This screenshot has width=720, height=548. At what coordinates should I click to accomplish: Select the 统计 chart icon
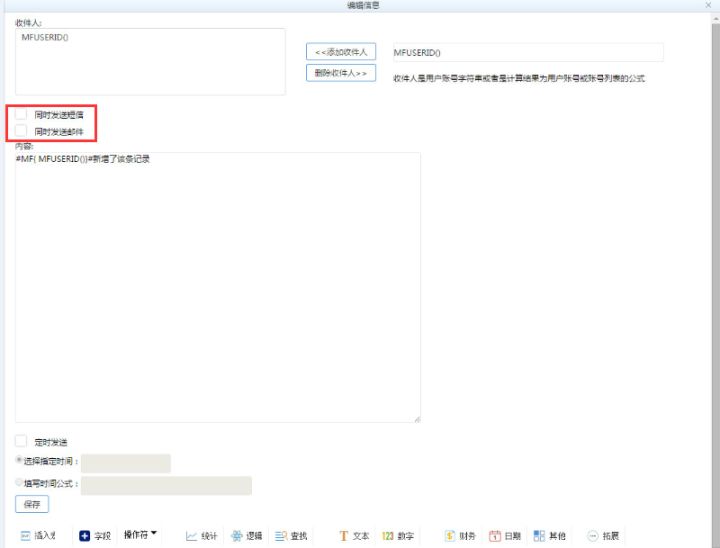[x=191, y=536]
